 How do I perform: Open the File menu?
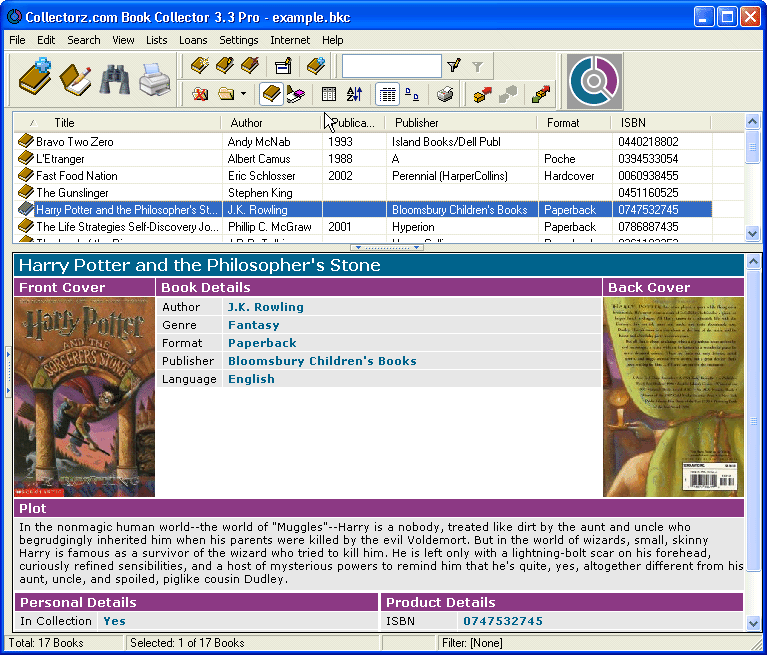coord(17,40)
